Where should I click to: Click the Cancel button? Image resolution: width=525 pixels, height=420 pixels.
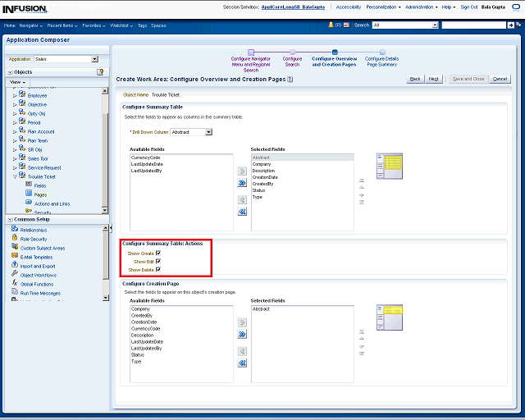point(500,79)
